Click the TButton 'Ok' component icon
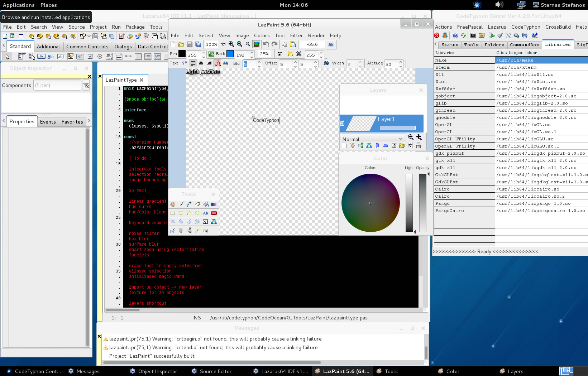 [41, 57]
